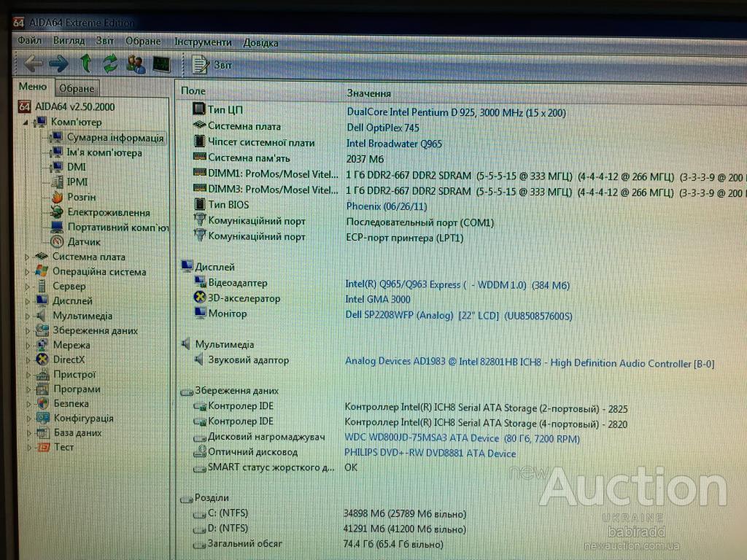Click the blue Forward arrow in toolbar

pyautogui.click(x=58, y=64)
